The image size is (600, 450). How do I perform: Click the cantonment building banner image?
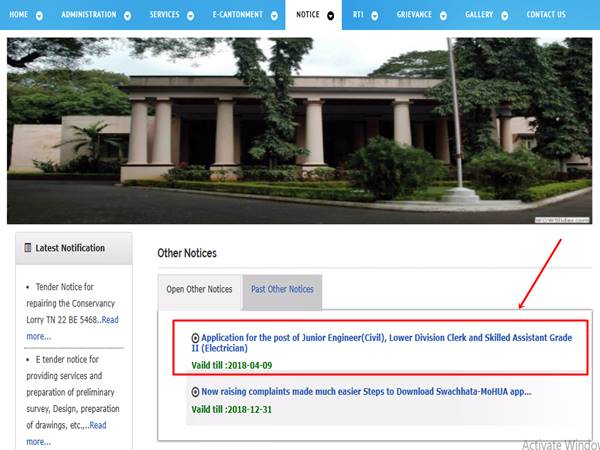300,130
